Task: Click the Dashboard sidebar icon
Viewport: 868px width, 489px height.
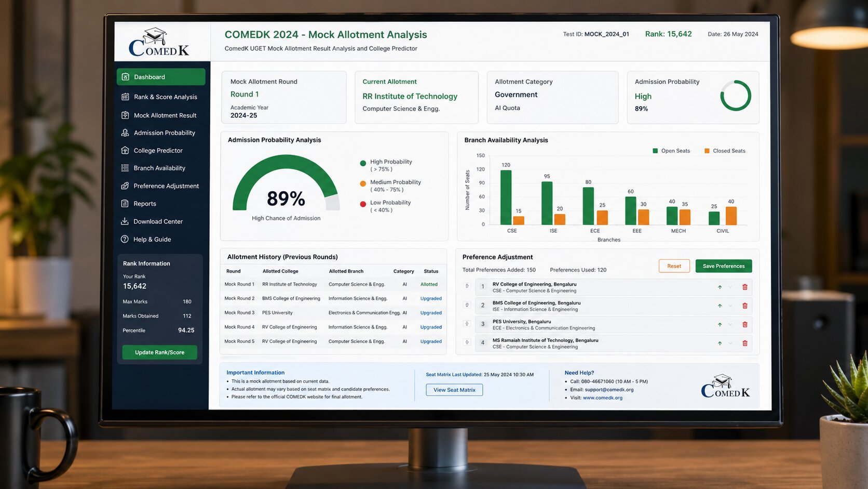Action: pos(125,77)
